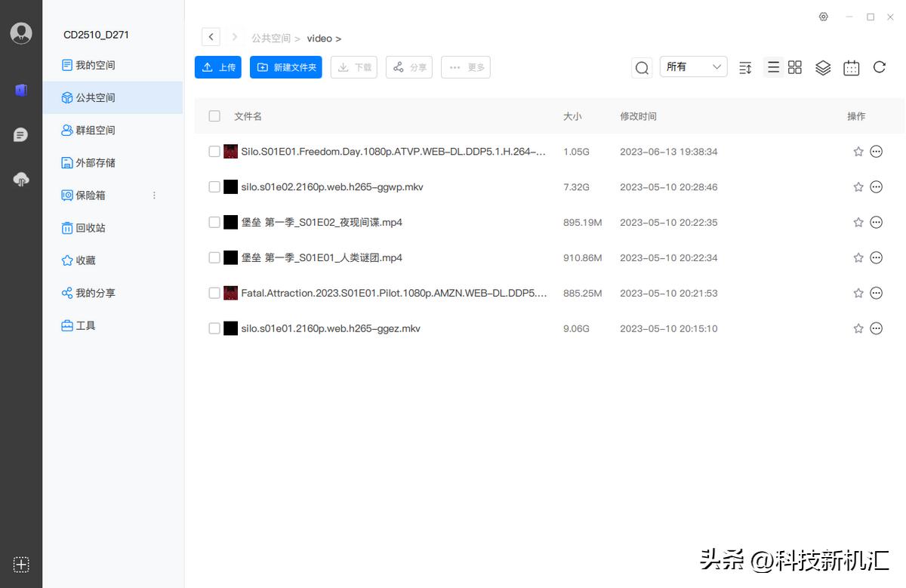Viewport: 906px width, 588px height.
Task: Open the more options for silo.s01e01 file
Action: 876,328
